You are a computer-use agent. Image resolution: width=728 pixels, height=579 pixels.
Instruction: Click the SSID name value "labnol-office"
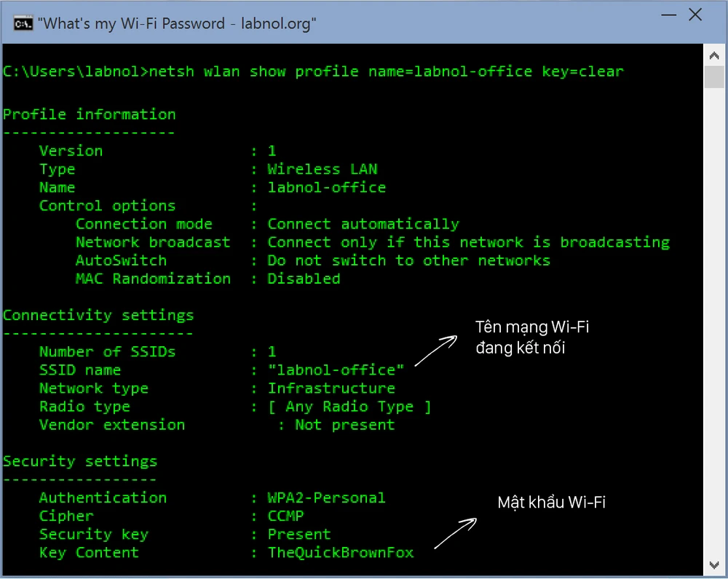(336, 370)
